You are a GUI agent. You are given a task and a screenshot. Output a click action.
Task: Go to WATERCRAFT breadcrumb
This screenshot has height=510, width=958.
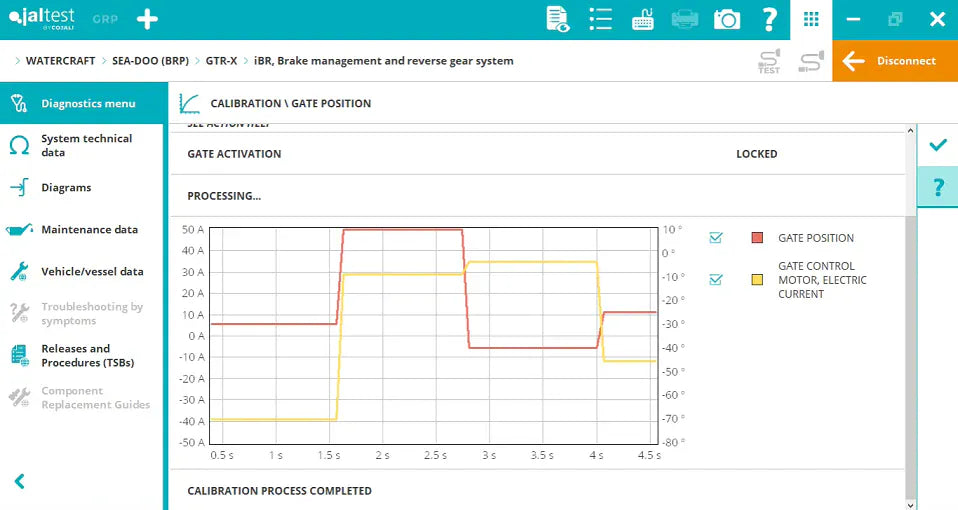coord(60,61)
